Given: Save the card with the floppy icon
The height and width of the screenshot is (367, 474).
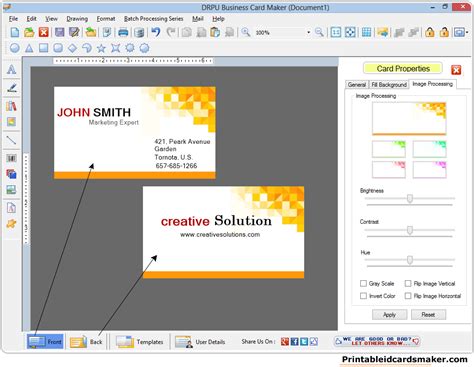Looking at the screenshot, I should click(x=59, y=32).
